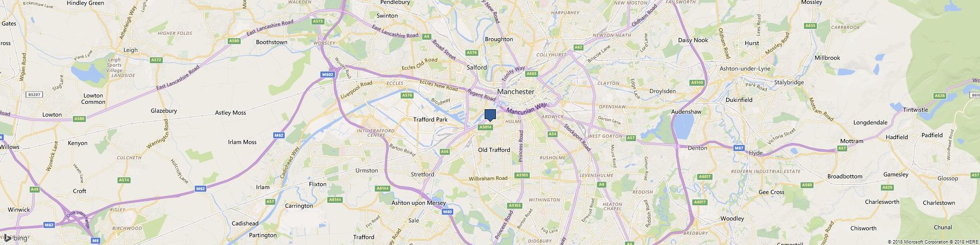Click the A580 shield on East Lancashire Road

pos(234,41)
